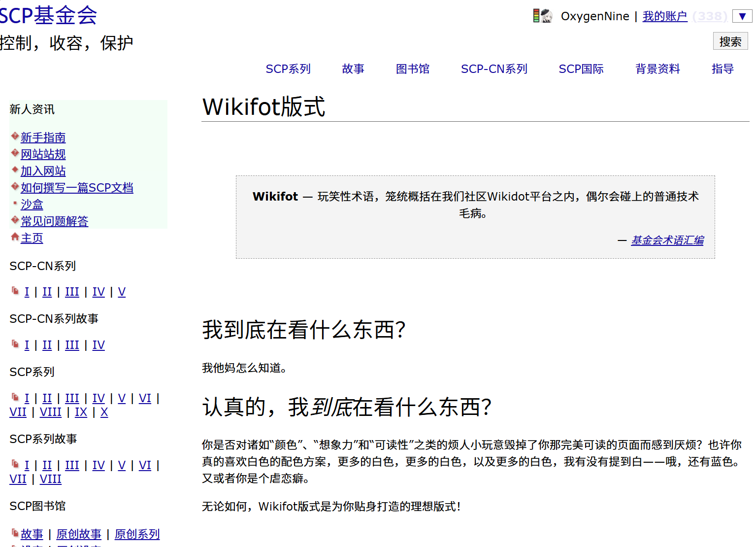Screen dimensions: 756x547
Task: Click the document icon under SCP系列故事
Action: pos(15,464)
